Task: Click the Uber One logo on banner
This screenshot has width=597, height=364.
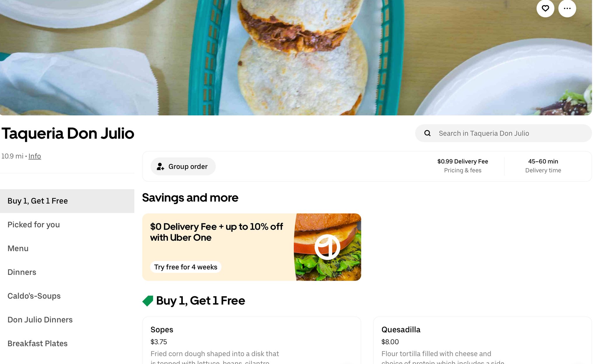Action: [327, 247]
